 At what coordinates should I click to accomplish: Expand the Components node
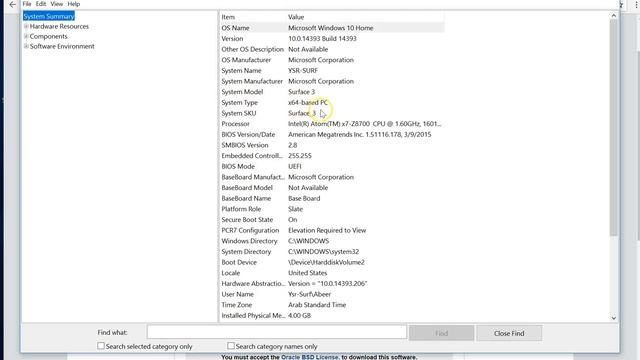coord(26,36)
